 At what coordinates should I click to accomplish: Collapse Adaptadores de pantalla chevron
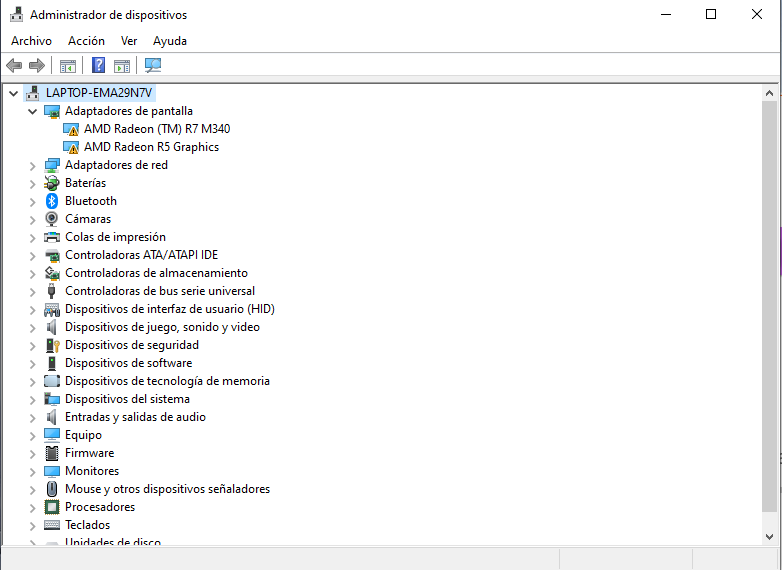coord(32,111)
